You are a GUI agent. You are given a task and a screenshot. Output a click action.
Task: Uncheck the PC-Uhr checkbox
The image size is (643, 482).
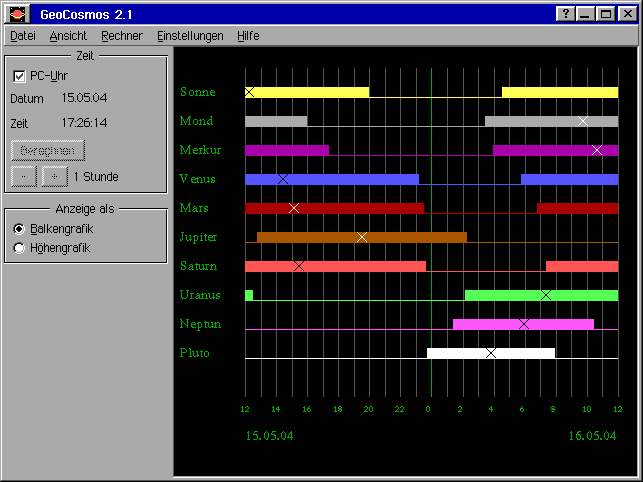point(19,76)
